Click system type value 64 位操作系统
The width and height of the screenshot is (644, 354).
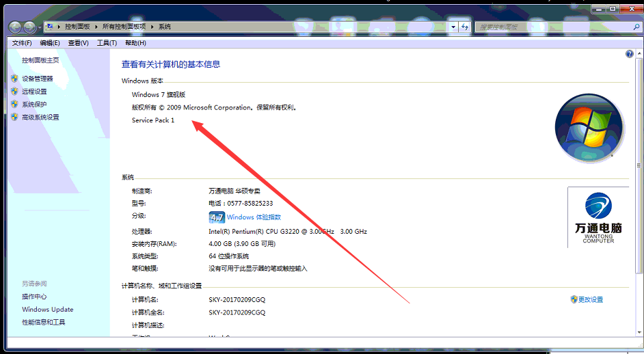229,256
